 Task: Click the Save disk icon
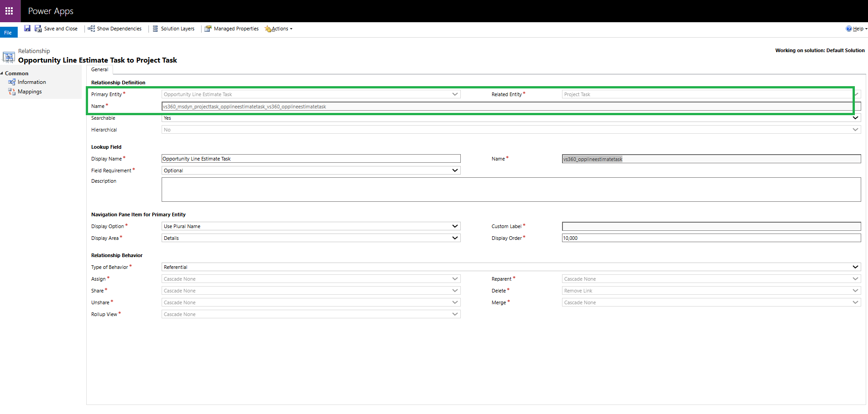coord(27,28)
